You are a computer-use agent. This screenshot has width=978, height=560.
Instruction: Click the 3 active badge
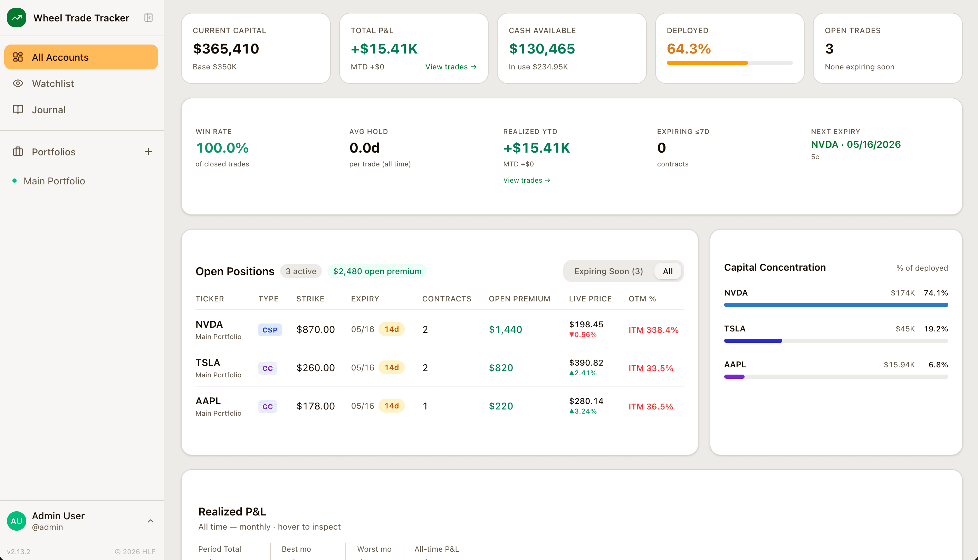tap(301, 271)
